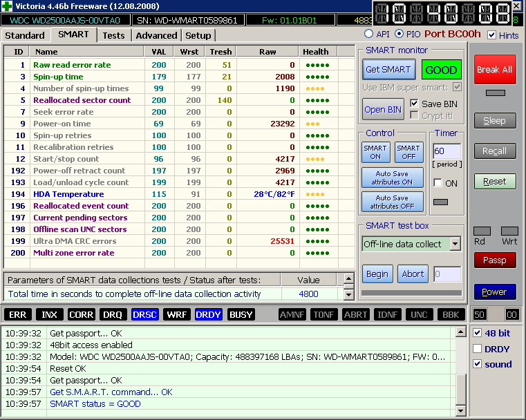This screenshot has width=526, height=420.
Task: Click the IDNF error indicator
Action: (x=388, y=314)
